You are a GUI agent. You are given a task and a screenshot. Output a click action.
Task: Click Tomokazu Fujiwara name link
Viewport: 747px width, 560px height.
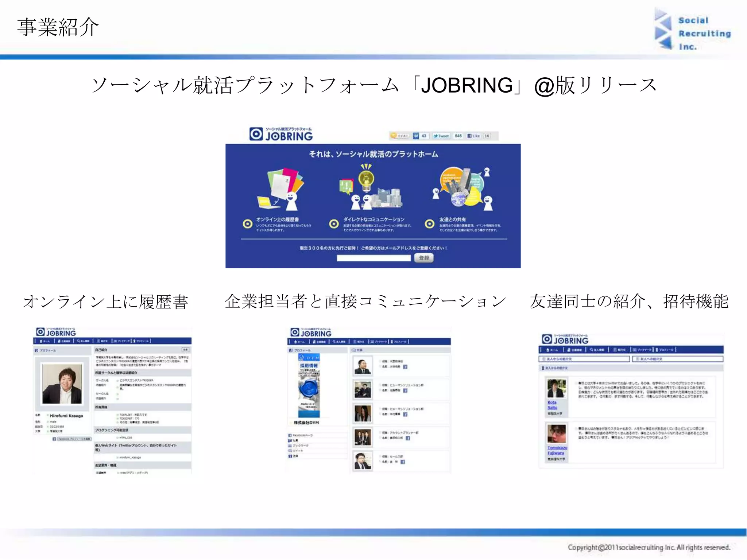pyautogui.click(x=557, y=450)
